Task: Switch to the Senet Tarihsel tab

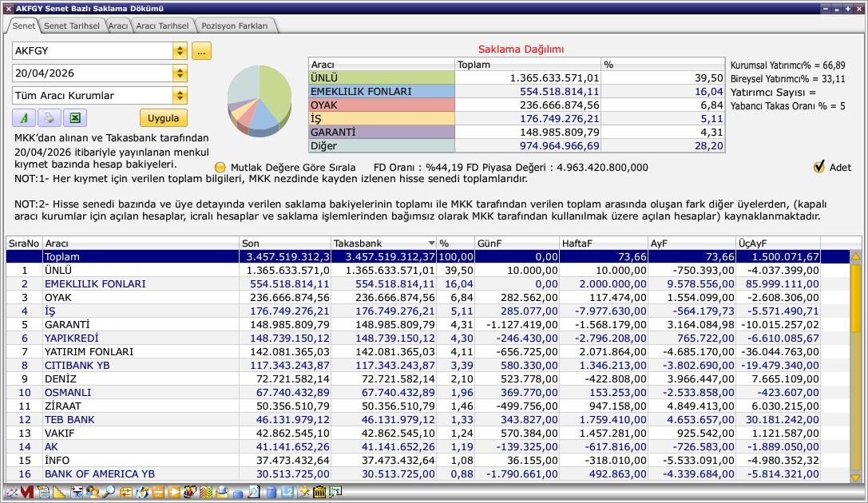Action: point(71,26)
